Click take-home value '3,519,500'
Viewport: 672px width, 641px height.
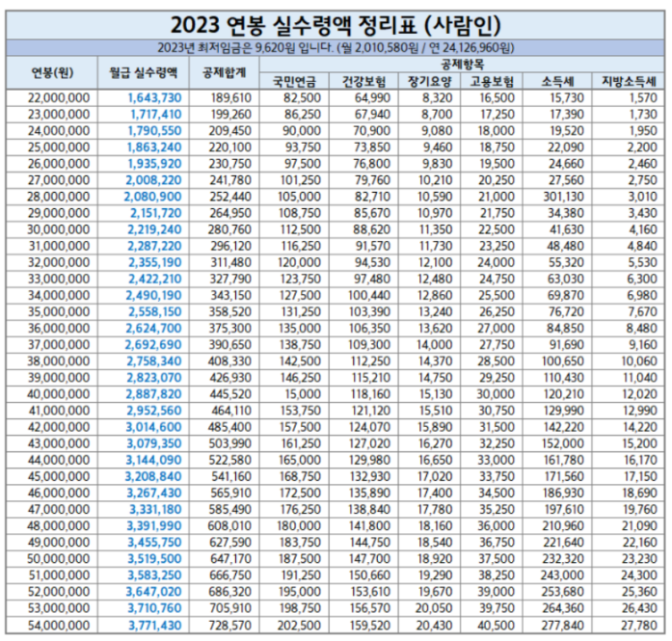coord(154,559)
